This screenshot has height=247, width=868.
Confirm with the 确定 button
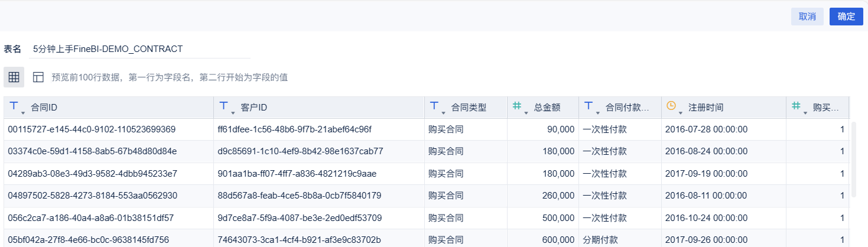tap(846, 17)
